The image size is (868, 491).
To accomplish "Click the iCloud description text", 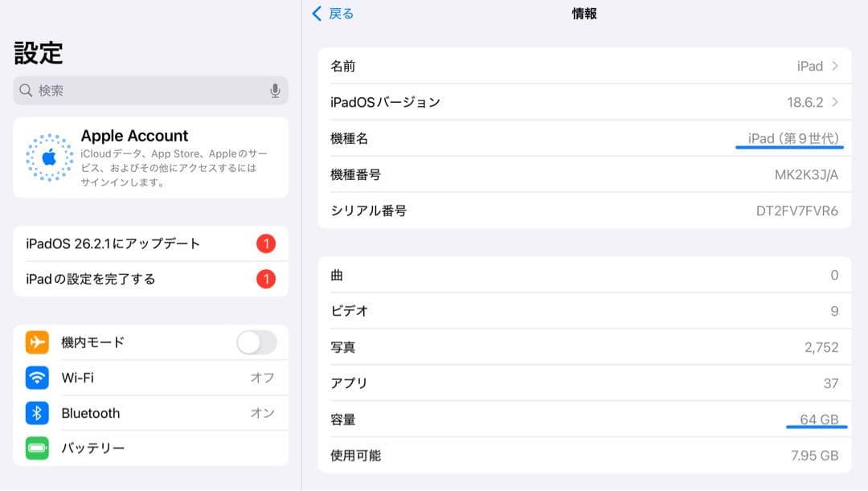I will click(x=174, y=168).
